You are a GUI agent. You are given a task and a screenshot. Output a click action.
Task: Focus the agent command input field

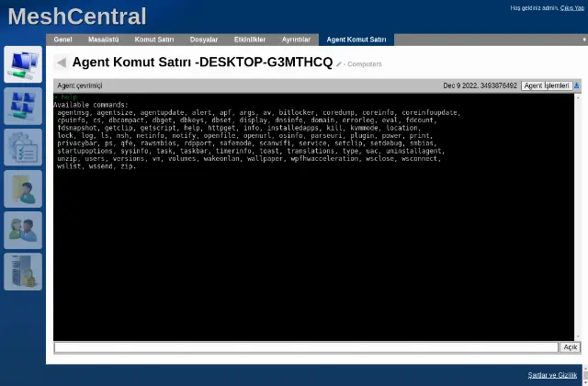(x=306, y=347)
